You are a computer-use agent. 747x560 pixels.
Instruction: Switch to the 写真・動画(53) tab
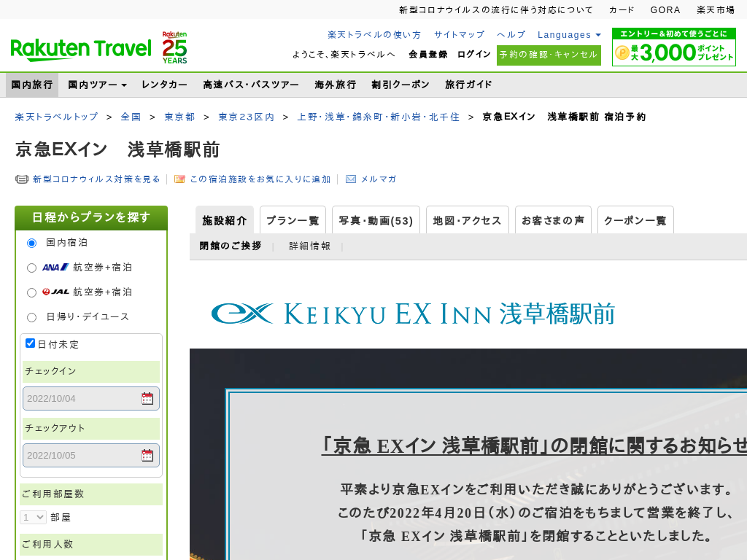(376, 220)
